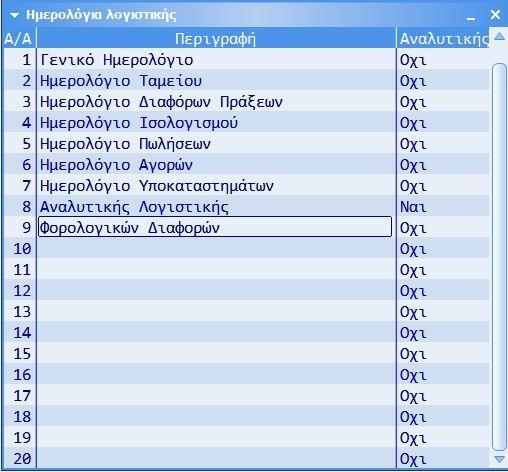The width and height of the screenshot is (508, 472).
Task: Click the Οχι value for Ημερολόγιο Υποκαταστημάτων
Action: point(413,186)
